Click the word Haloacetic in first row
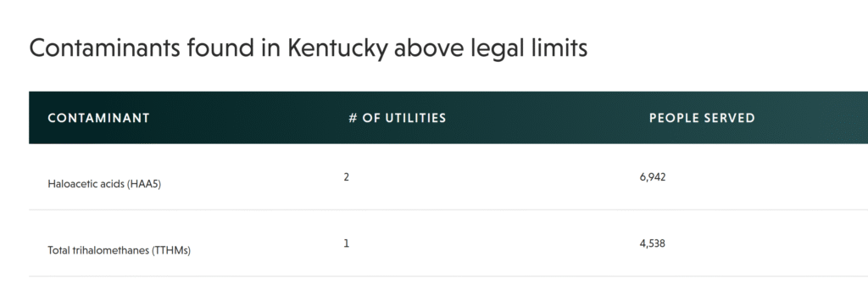 click(x=68, y=185)
